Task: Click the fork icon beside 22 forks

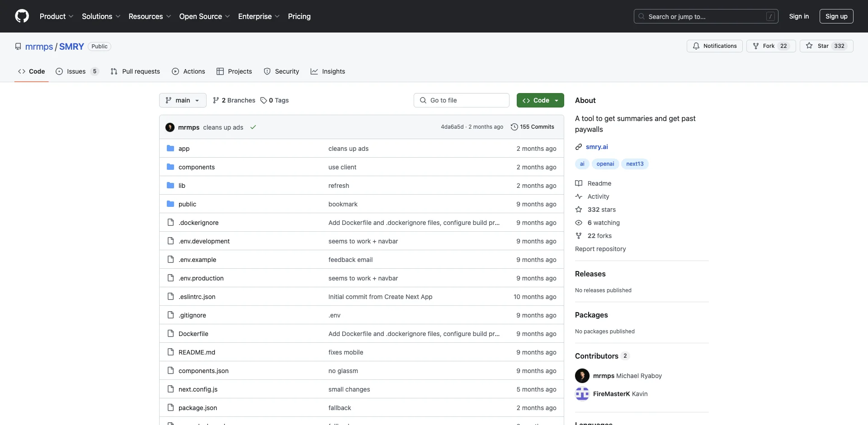Action: coord(579,236)
